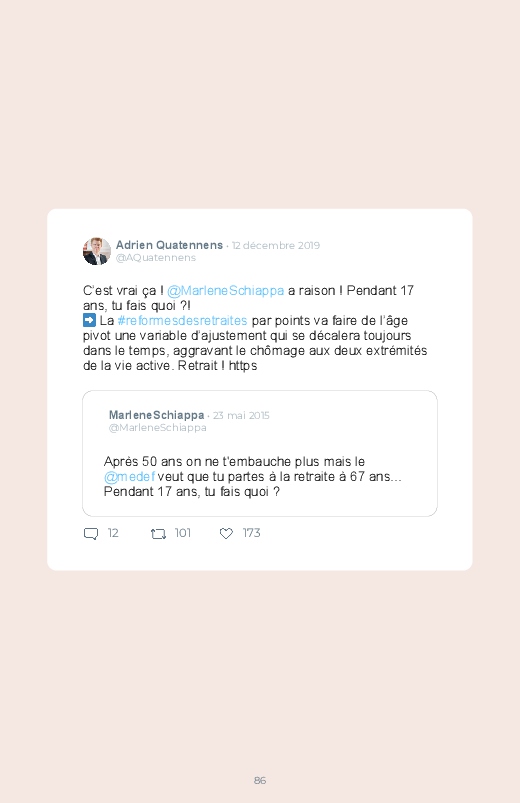Image resolution: width=520 pixels, height=803 pixels.
Task: Click the 12 décembre 2019 date
Action: (x=276, y=245)
